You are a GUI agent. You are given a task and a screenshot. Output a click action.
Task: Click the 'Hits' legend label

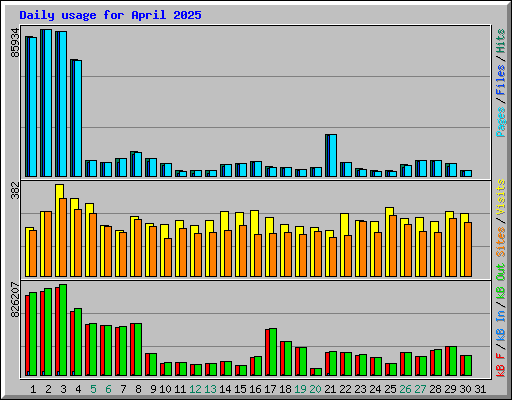click(x=500, y=41)
